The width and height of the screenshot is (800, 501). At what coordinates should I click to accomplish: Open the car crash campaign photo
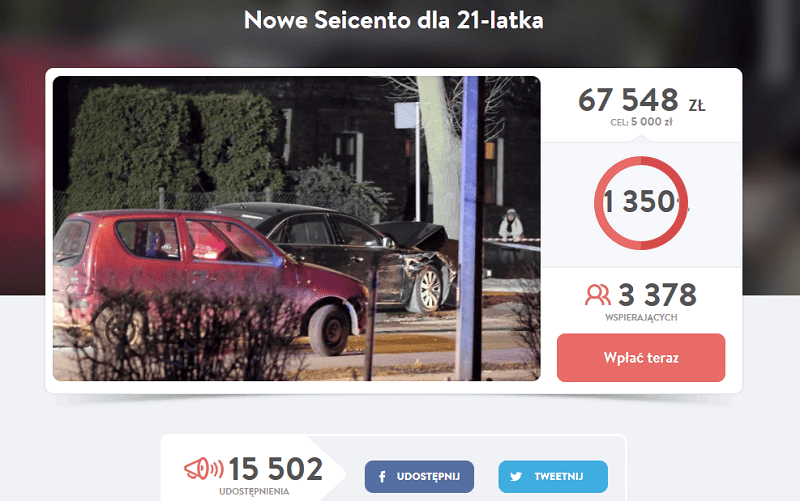point(296,229)
